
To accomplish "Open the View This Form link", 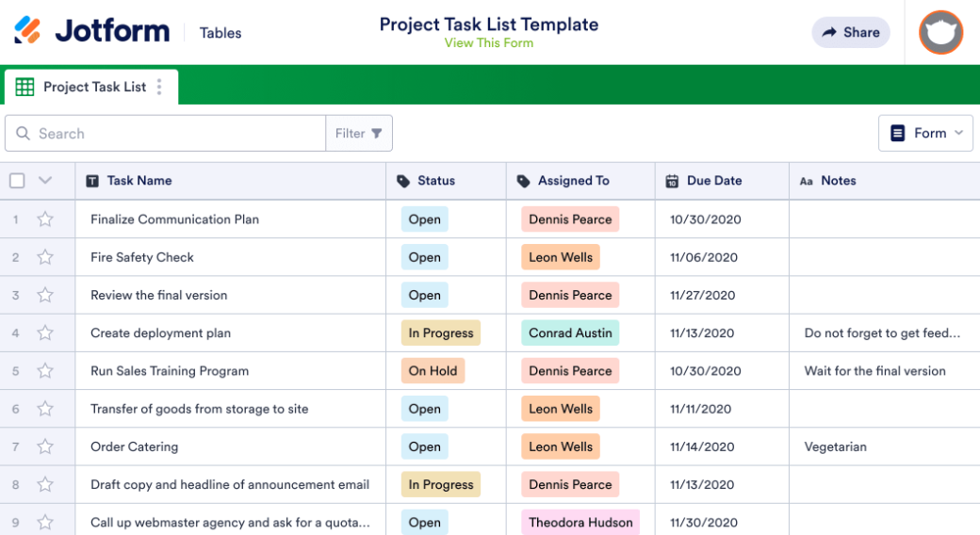I will pos(488,42).
